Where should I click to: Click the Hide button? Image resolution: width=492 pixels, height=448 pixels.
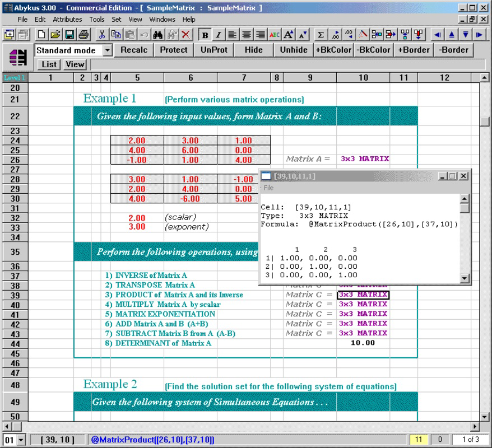pyautogui.click(x=253, y=50)
